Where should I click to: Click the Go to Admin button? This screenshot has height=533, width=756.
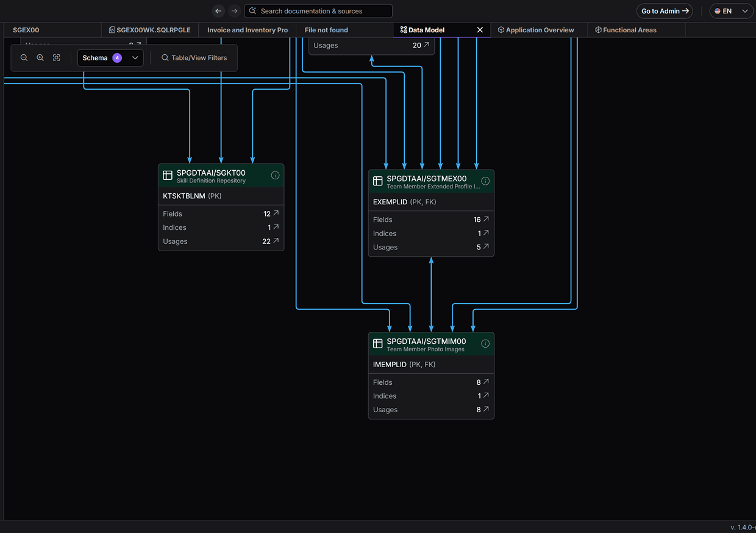tap(665, 10)
